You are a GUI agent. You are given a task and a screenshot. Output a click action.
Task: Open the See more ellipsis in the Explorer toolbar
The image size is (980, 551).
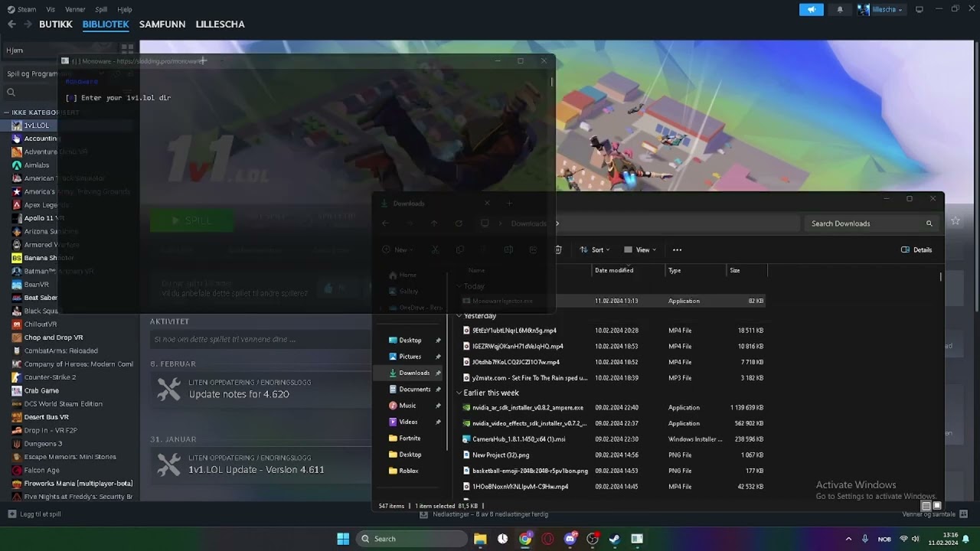[x=677, y=249]
